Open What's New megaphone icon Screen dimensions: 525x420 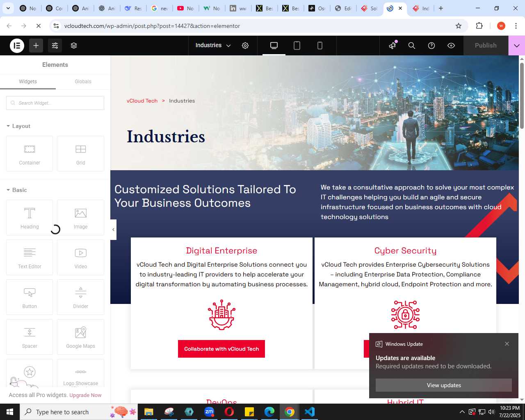click(x=393, y=46)
